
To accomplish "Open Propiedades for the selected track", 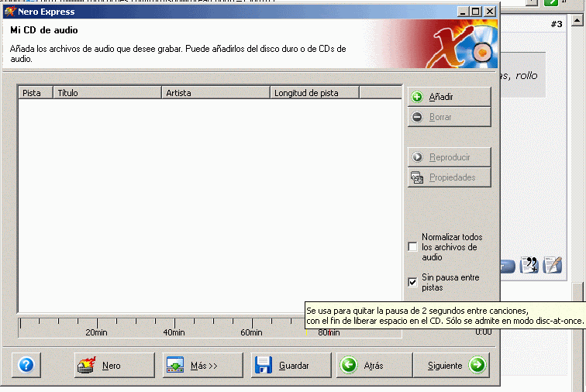I will 450,177.
